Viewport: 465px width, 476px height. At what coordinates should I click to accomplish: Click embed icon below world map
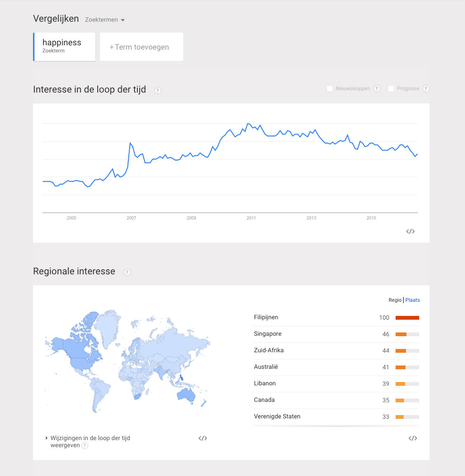(x=203, y=438)
